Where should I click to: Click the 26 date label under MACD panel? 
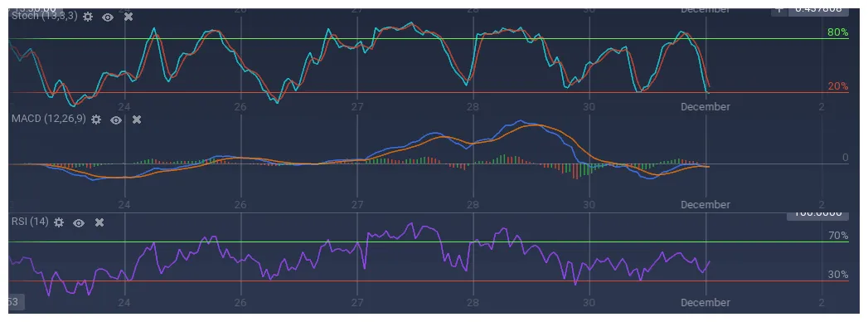click(240, 204)
